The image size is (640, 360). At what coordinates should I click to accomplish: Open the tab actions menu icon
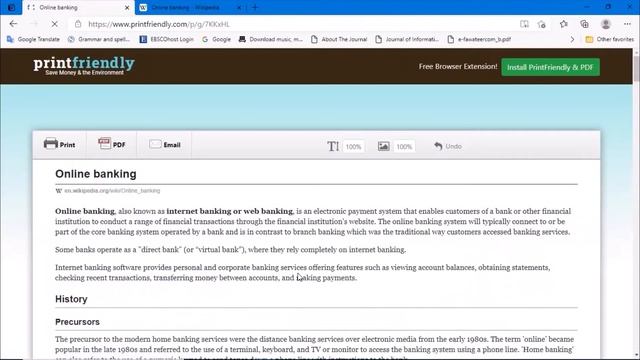click(x=11, y=7)
